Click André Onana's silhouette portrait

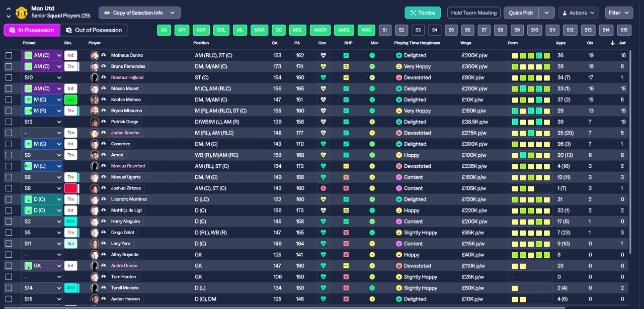click(94, 265)
